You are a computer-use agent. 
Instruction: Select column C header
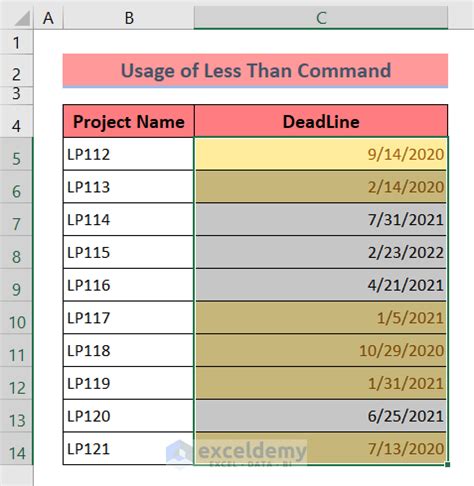click(x=321, y=17)
